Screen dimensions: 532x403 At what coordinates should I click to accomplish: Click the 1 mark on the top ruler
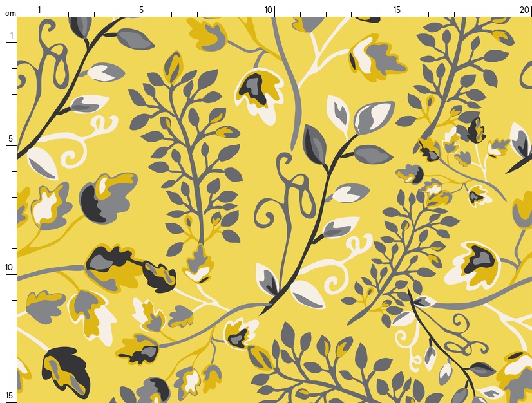40,10
